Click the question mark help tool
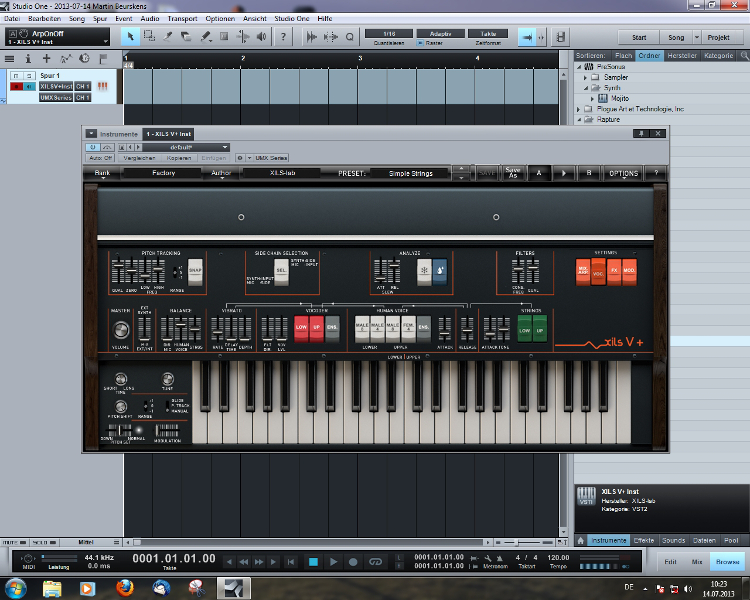The width and height of the screenshot is (750, 600). click(283, 36)
